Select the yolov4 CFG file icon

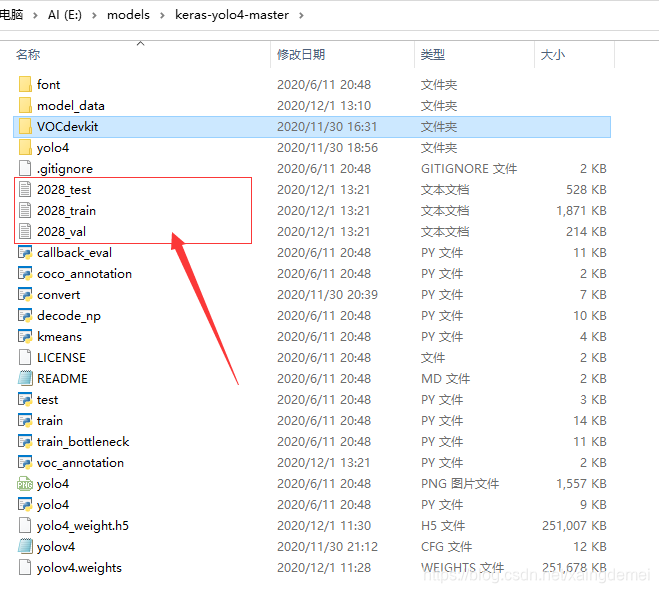tap(25, 546)
